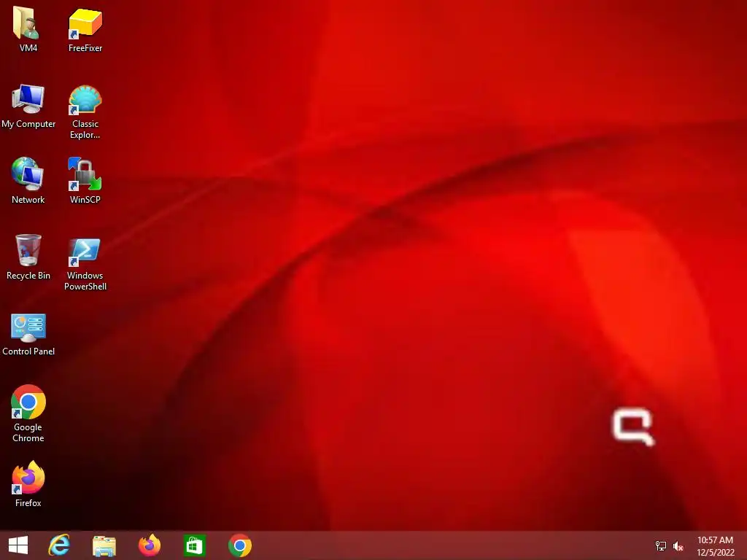The height and width of the screenshot is (560, 747).
Task: Open the Windows Store taskbar icon
Action: pyautogui.click(x=194, y=545)
